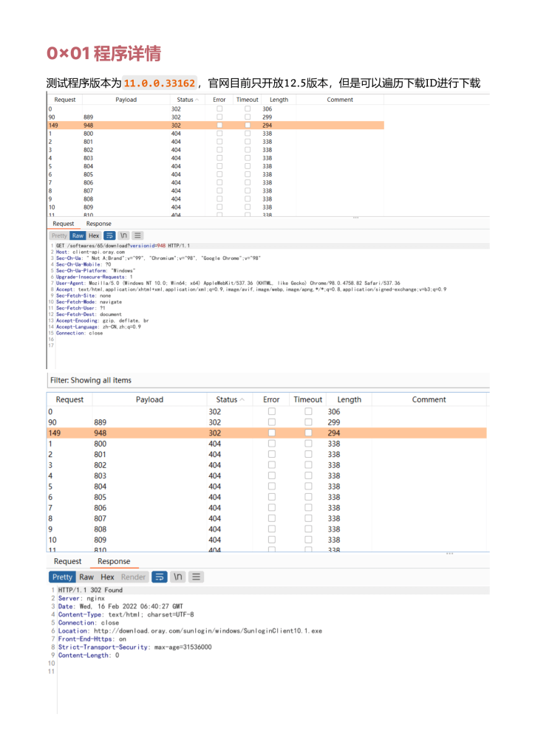Tick Error checkbox for request 0 in larger table
Viewport: 535px width, 756px height.
tap(272, 412)
